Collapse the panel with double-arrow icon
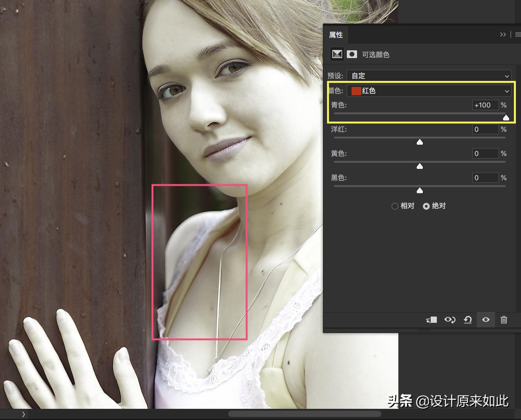This screenshot has width=521, height=420. coord(503,34)
